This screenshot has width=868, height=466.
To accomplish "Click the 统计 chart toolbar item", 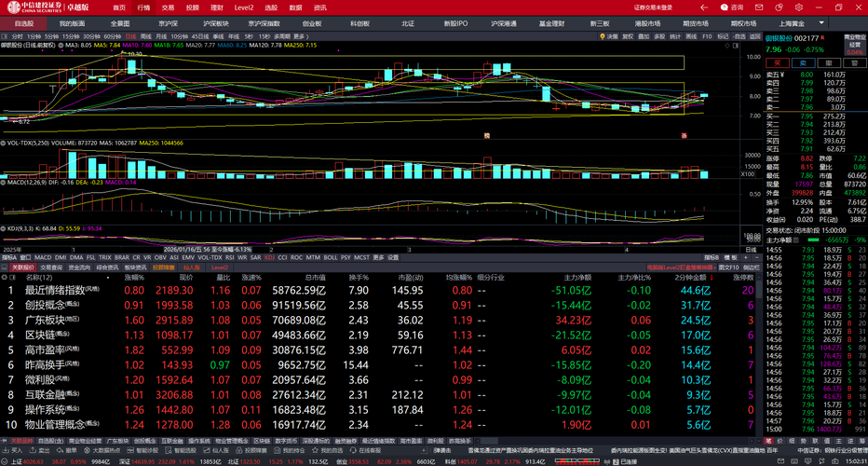I will [x=675, y=36].
